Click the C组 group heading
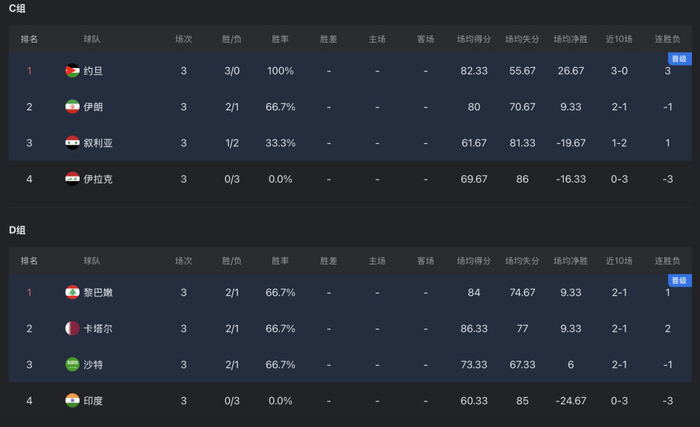The width and height of the screenshot is (700, 427). 17,8
